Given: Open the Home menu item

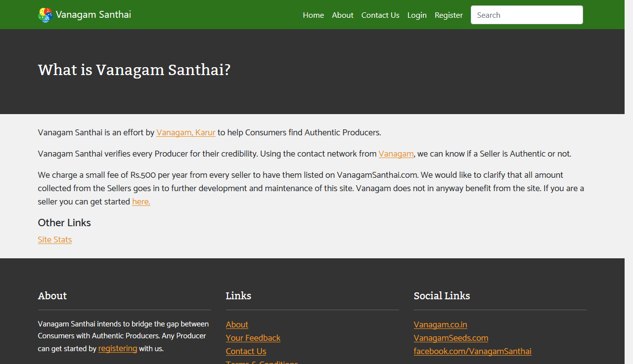Looking at the screenshot, I should point(313,15).
